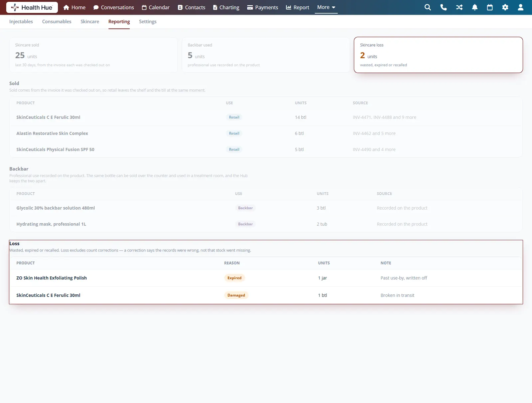
Task: Click Hydrating mask, professional 1L row
Action: pyautogui.click(x=266, y=224)
